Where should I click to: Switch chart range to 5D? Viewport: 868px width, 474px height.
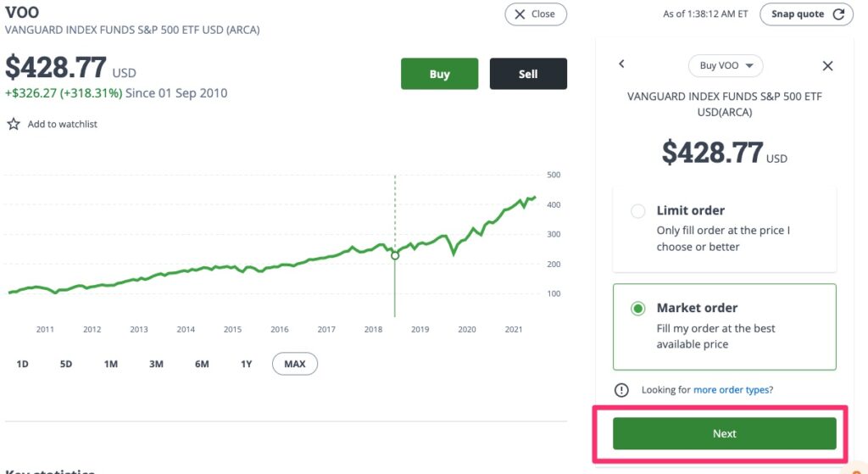pyautogui.click(x=66, y=364)
